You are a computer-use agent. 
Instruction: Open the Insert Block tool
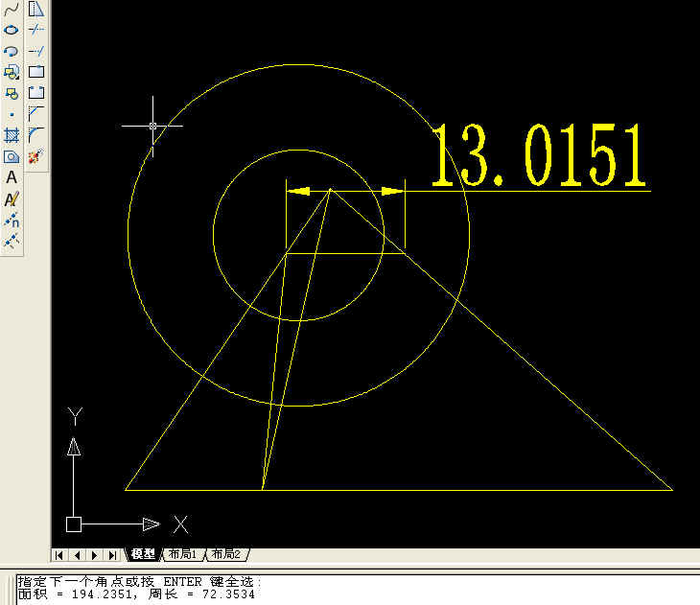tap(12, 72)
